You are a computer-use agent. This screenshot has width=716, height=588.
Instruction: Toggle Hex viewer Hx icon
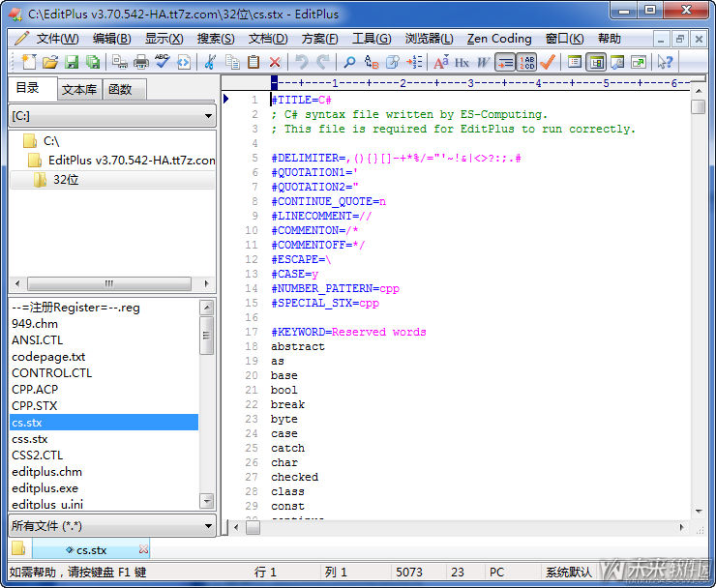tap(462, 62)
